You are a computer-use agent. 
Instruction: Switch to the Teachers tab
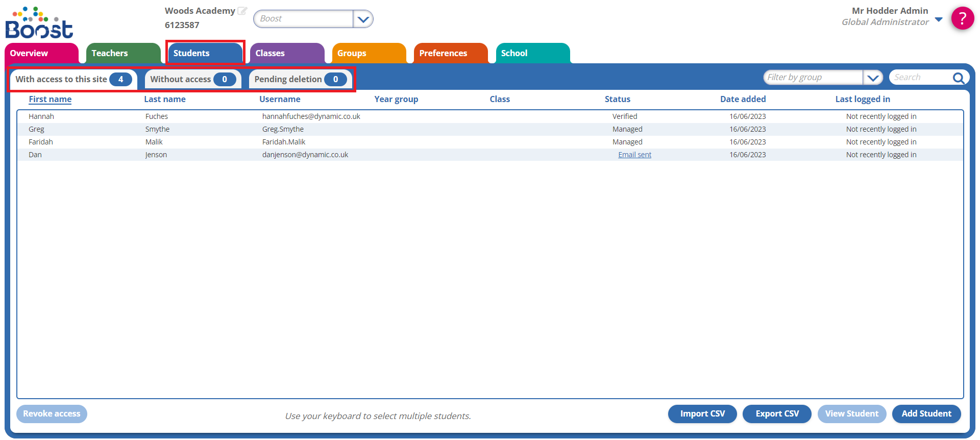tap(123, 53)
